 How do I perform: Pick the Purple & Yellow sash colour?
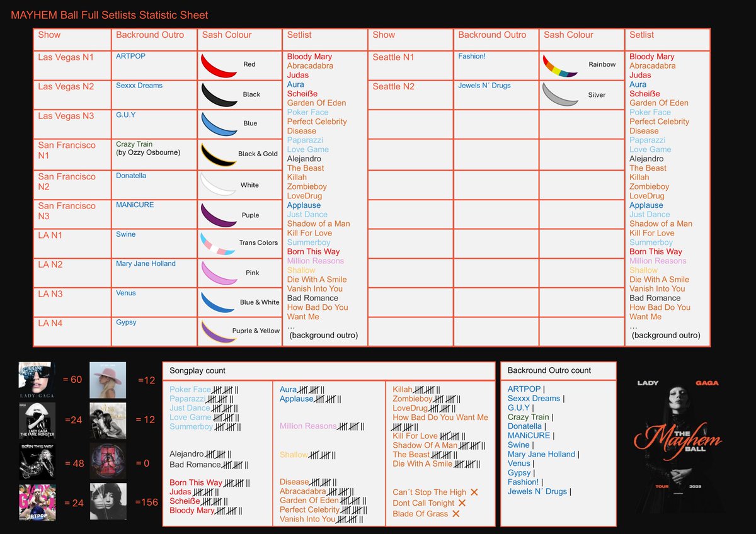tap(219, 331)
